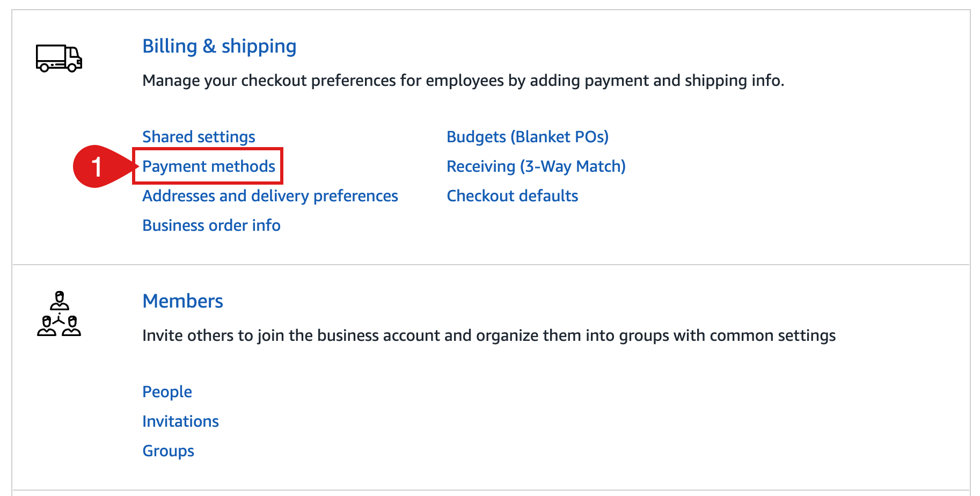Open Checkout defaults link
980x496 pixels.
pos(512,196)
